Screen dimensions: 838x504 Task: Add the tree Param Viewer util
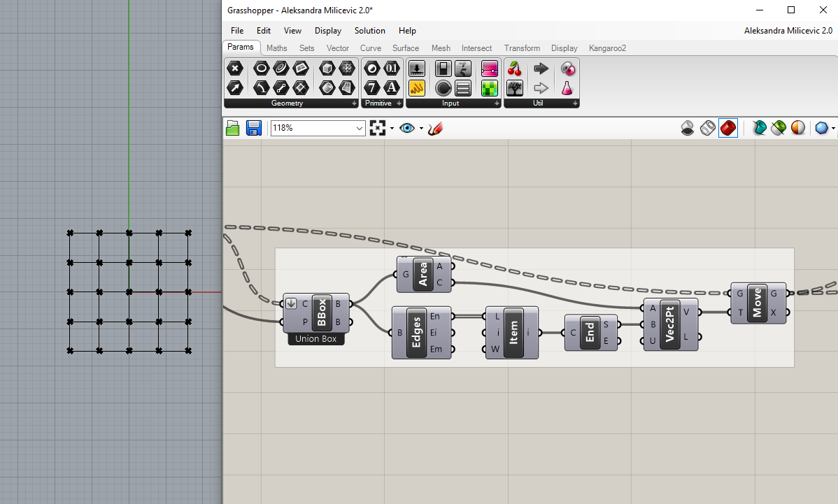(x=515, y=87)
